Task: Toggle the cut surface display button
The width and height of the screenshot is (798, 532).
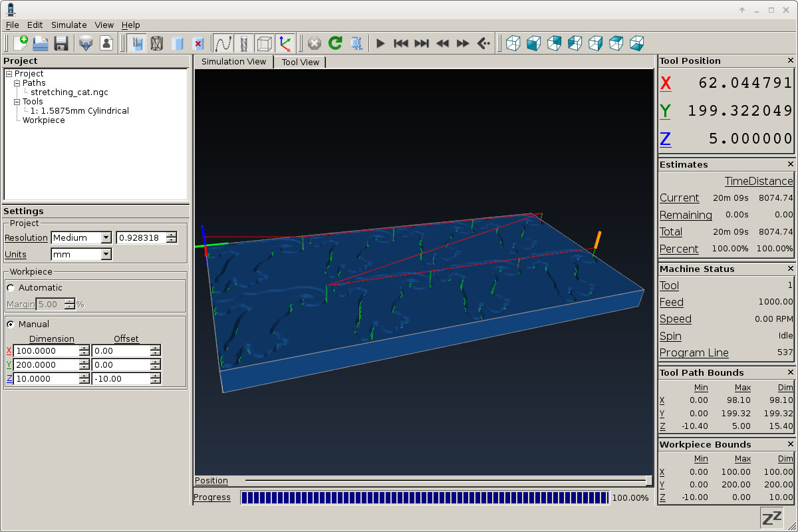Action: coord(137,43)
